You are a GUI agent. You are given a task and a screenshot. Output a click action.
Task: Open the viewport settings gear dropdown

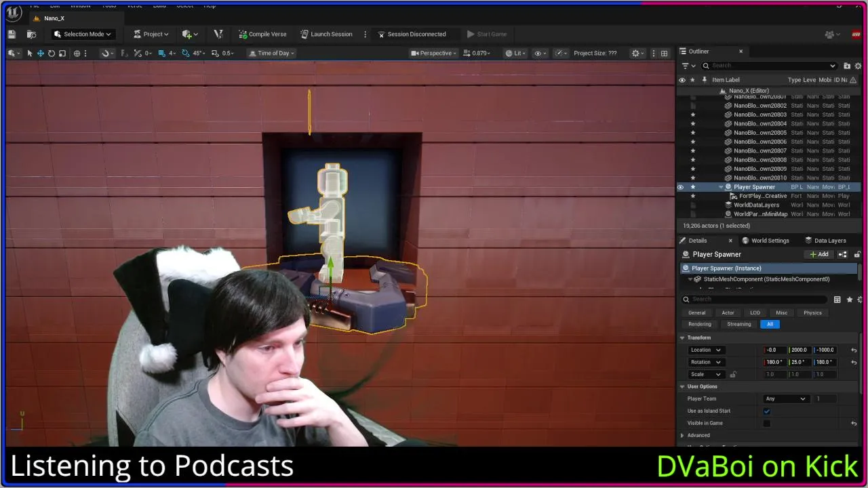[638, 53]
